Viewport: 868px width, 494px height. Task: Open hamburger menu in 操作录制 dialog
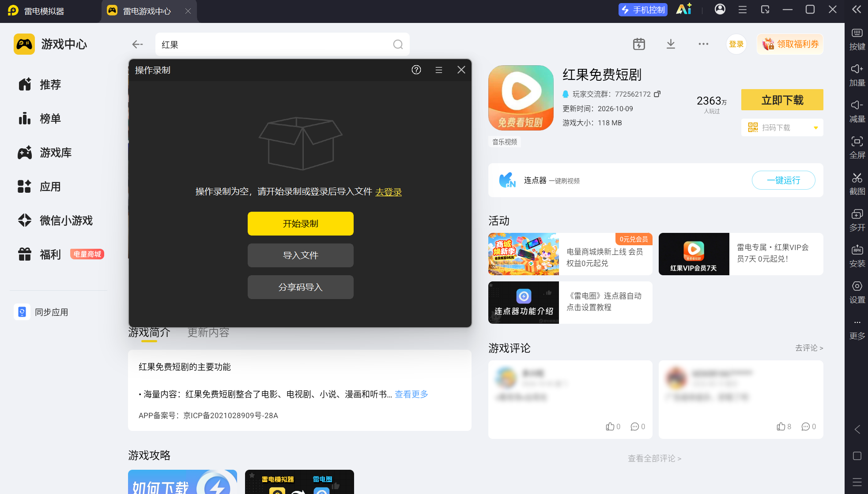click(438, 70)
